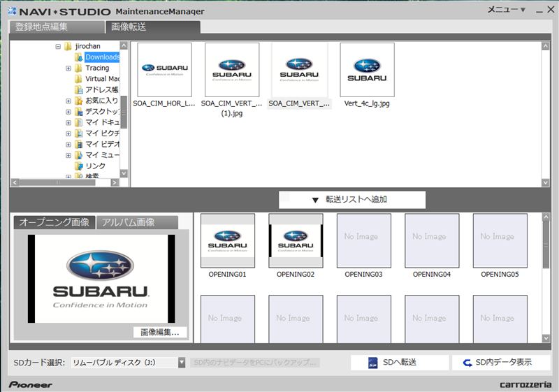
Task: Expand the マイ ドキュメント folder node
Action: (68, 122)
